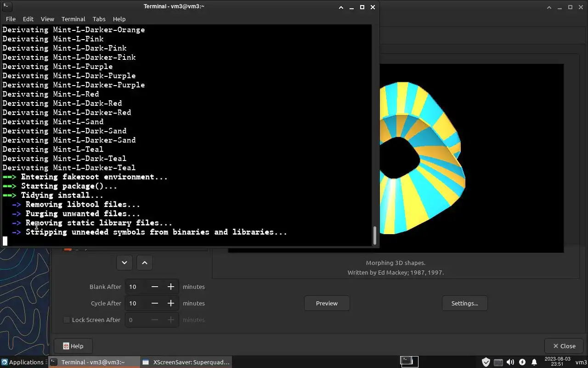Increase Blank After minutes
The image size is (588, 368).
[x=170, y=287]
